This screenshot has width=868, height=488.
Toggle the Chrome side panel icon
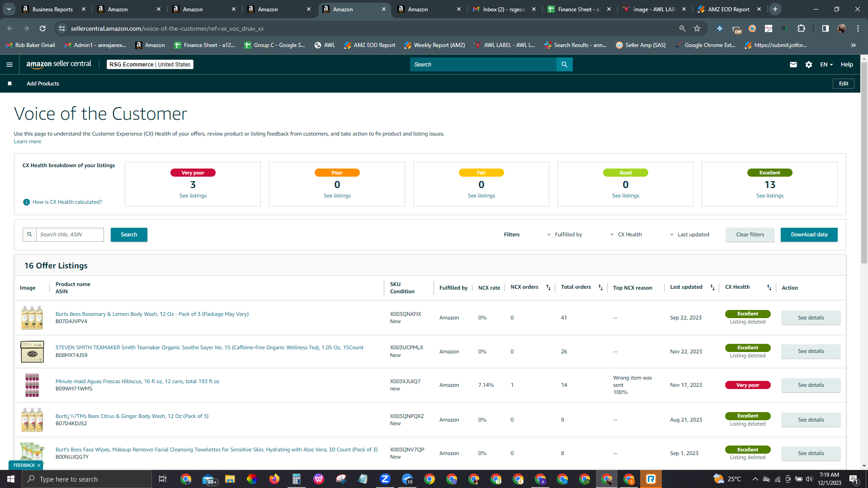point(825,28)
